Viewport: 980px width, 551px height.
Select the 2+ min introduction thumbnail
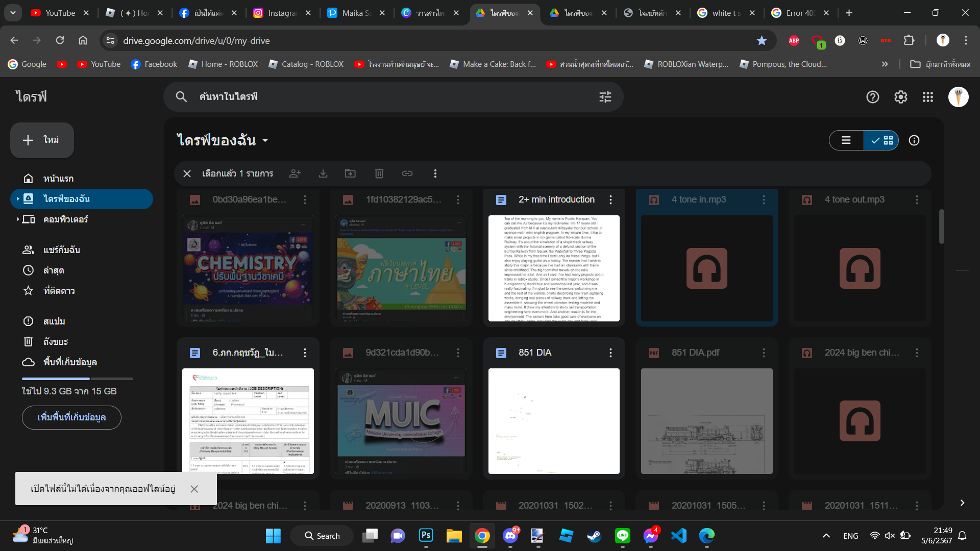(554, 268)
